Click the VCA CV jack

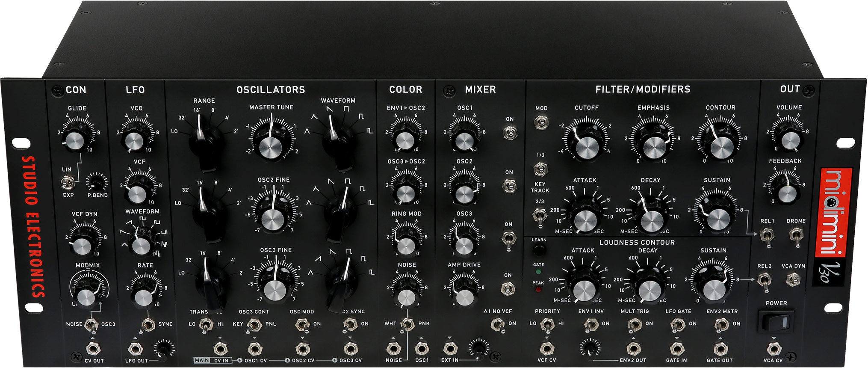774,348
